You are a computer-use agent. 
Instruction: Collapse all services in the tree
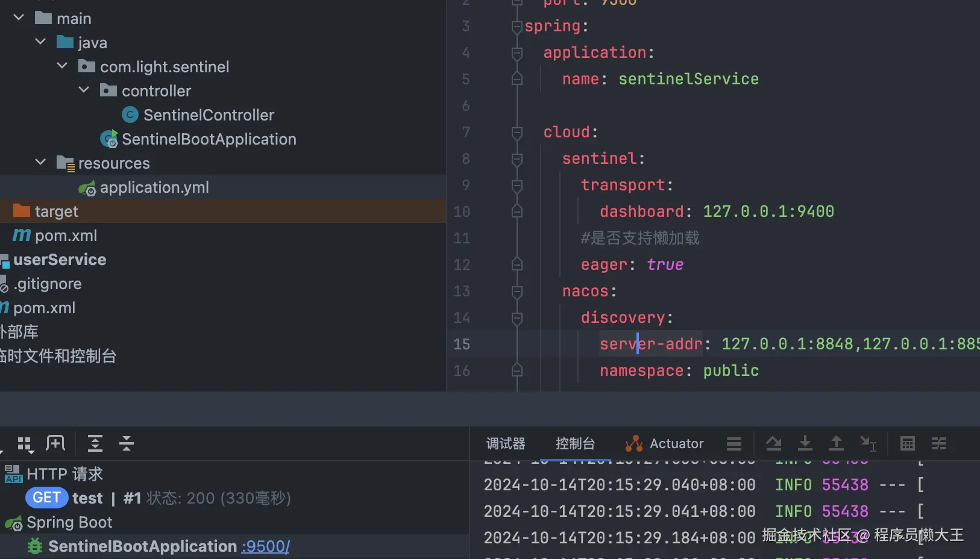click(x=127, y=444)
